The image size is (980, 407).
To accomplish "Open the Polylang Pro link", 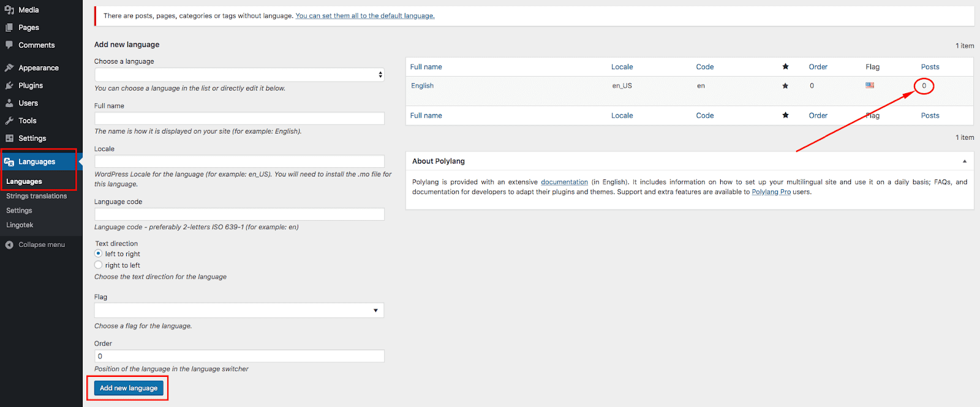I will 771,192.
